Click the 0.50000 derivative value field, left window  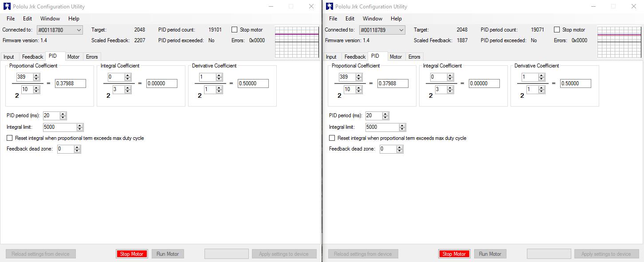click(x=253, y=83)
